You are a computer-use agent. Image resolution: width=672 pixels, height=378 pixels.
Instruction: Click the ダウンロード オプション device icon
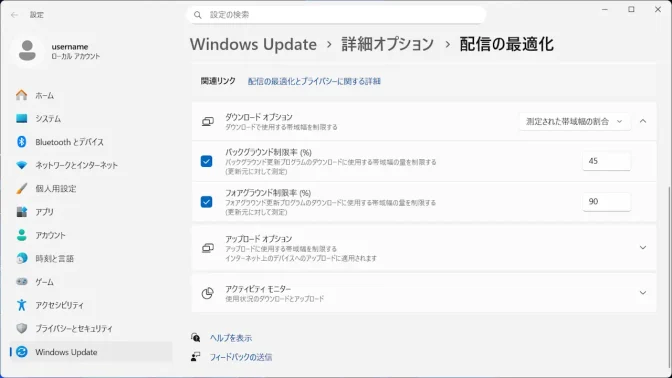[207, 122]
